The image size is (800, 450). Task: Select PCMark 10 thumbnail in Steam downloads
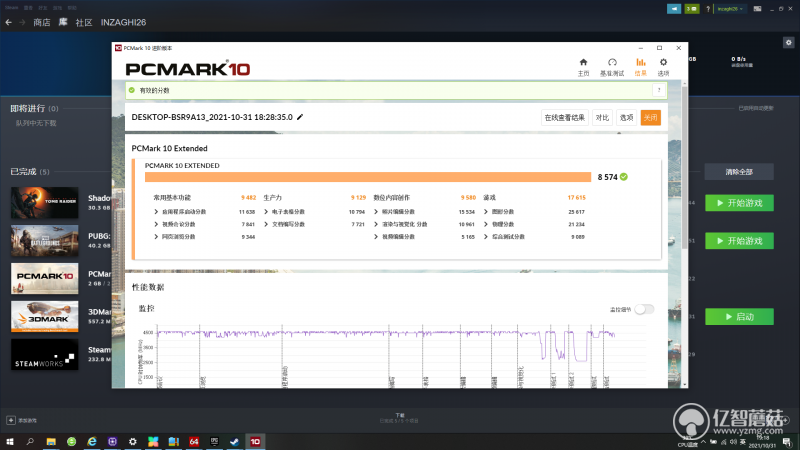click(45, 279)
